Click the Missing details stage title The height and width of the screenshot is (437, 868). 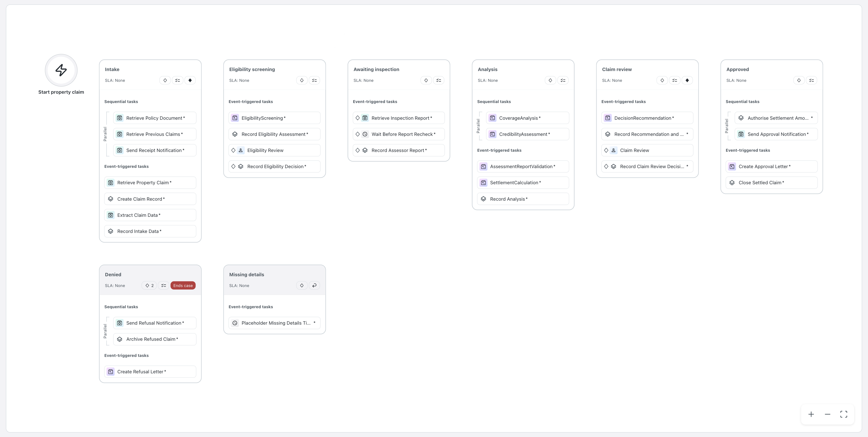click(247, 274)
